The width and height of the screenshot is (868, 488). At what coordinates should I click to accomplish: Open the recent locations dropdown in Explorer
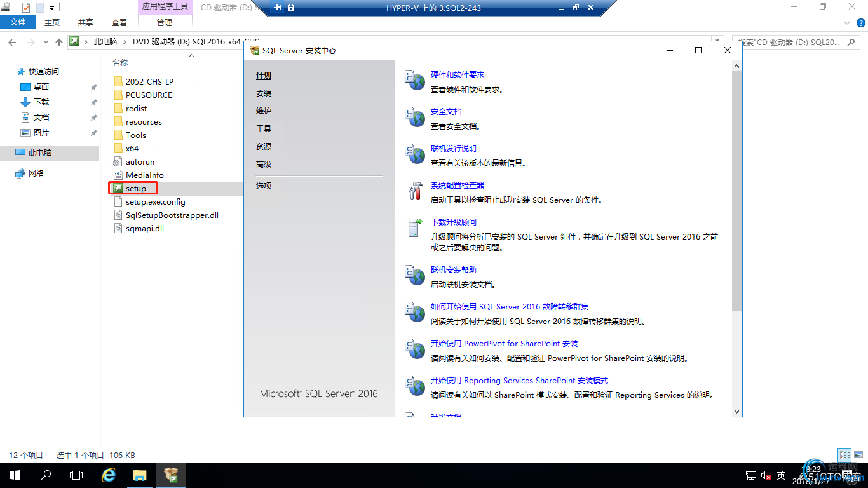(x=46, y=42)
